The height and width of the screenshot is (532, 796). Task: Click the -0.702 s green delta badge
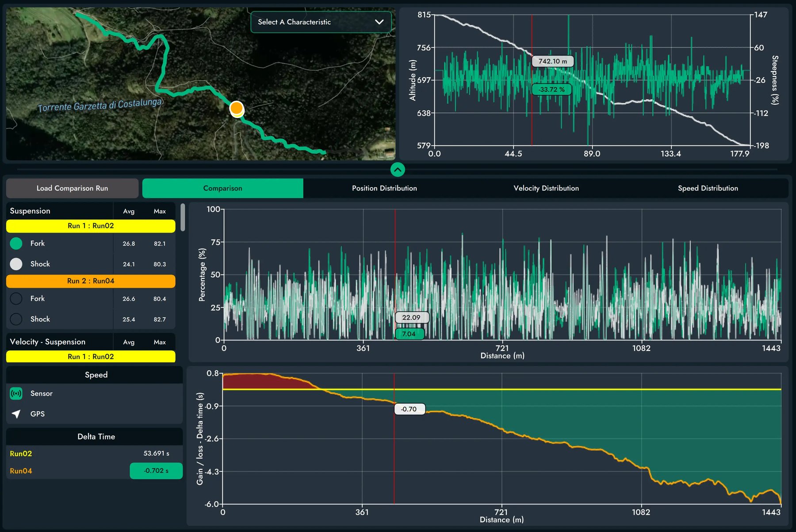tap(156, 471)
